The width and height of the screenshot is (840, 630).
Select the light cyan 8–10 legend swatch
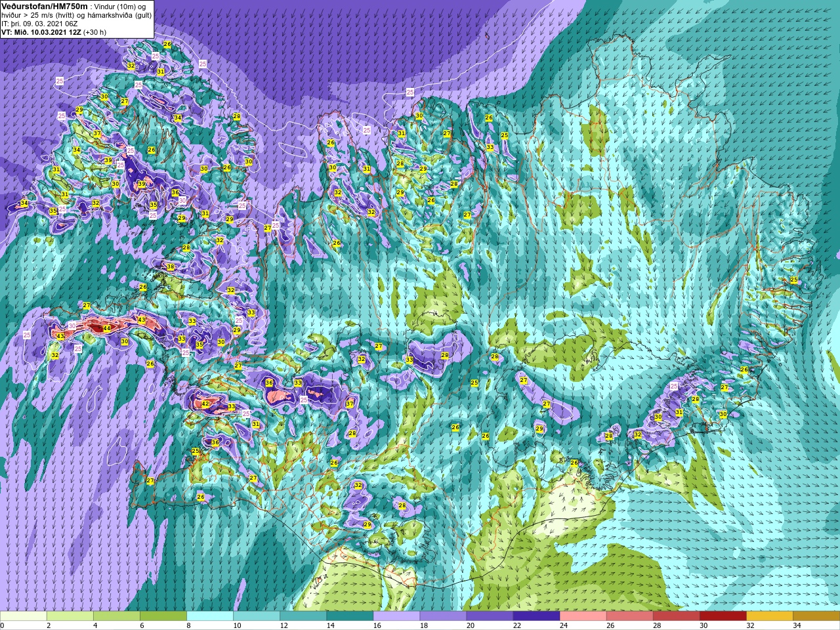tap(210, 616)
